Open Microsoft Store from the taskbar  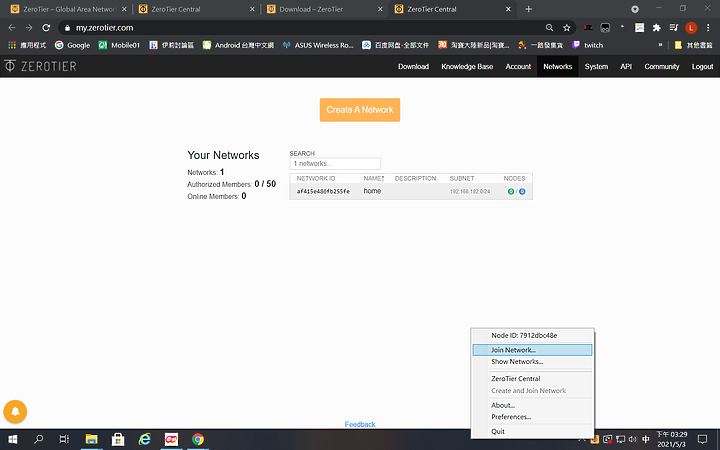point(118,439)
